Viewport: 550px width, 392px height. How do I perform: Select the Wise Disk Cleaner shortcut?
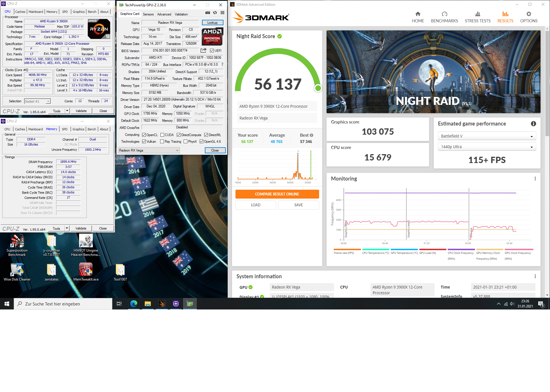coord(17,272)
